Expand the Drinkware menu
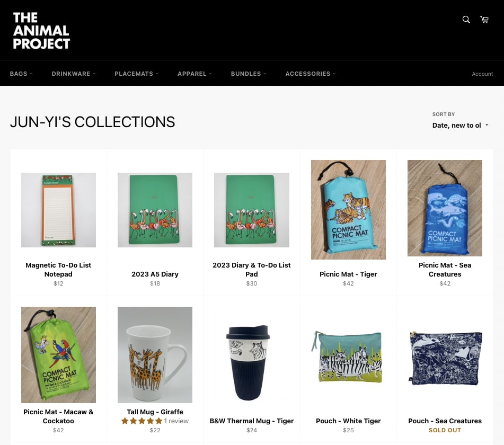Viewport: 504px width, 445px height. click(74, 74)
